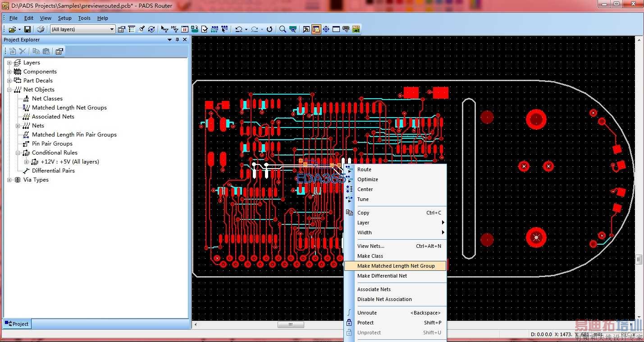Expand the Nets tree node

18,126
